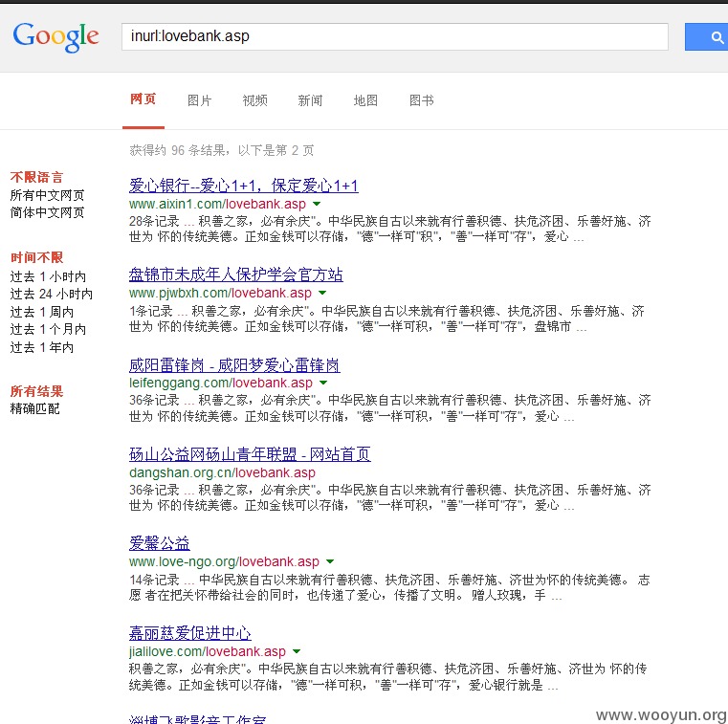Viewport: 728px width, 724px height.
Task: Filter results to 过去 1 周内
Action: click(x=42, y=312)
